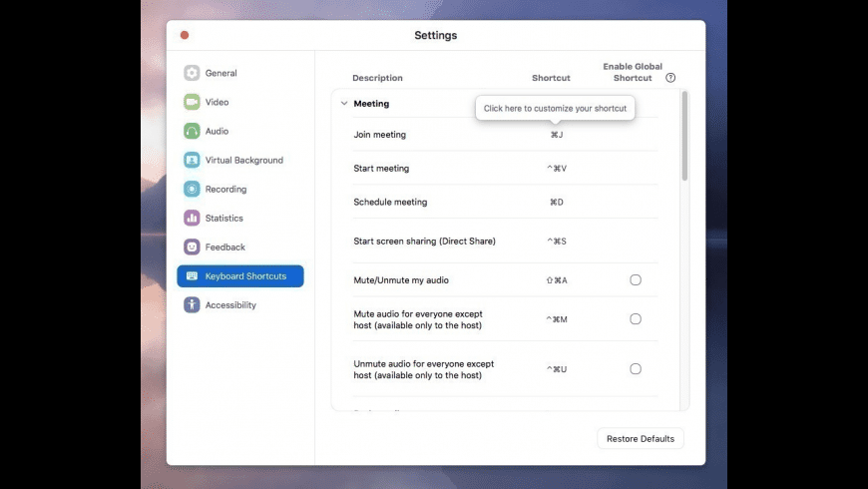This screenshot has width=868, height=489.
Task: Show the Statistics section
Action: click(240, 218)
